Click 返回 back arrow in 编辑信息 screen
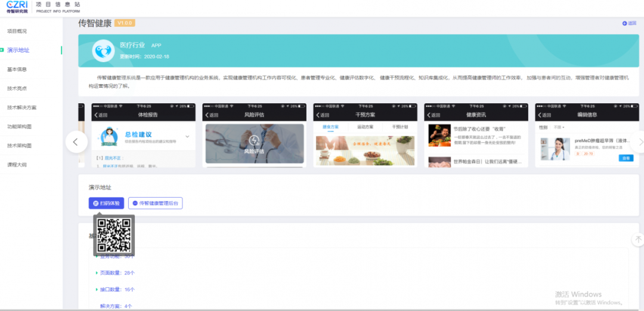Viewport: 644px width, 311px height. click(544, 115)
